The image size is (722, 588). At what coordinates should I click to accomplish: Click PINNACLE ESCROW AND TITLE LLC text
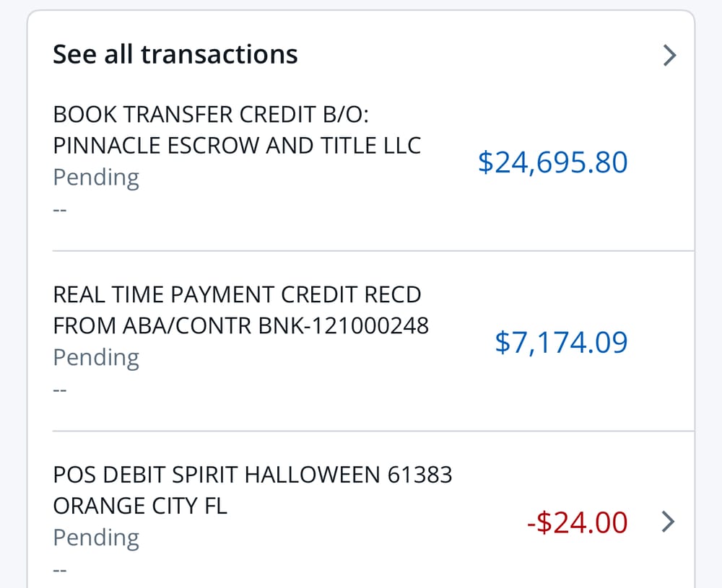pos(237,146)
